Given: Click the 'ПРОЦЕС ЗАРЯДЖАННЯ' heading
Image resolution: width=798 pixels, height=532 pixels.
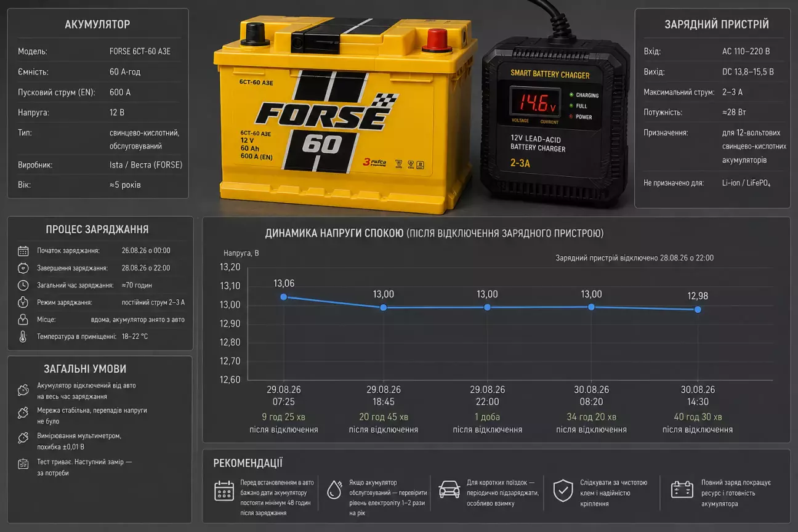Looking at the screenshot, I should 97,230.
